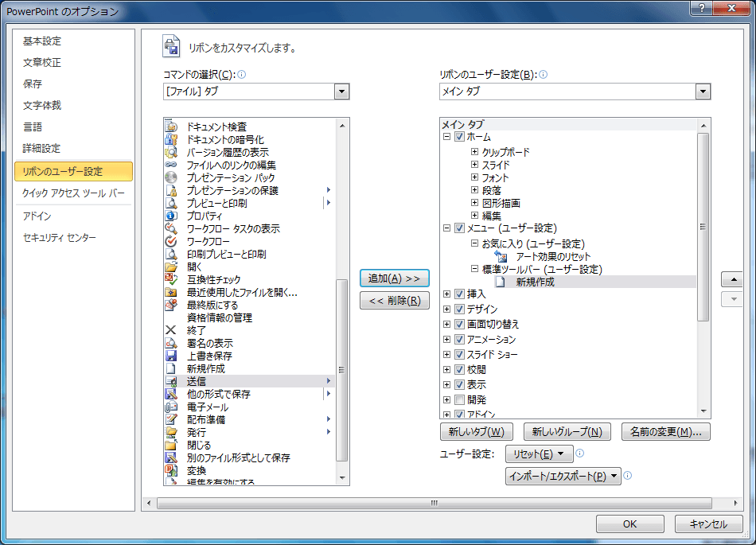Expand the 挿入 tree node
Viewport: 756px width, 545px height.
coord(447,294)
